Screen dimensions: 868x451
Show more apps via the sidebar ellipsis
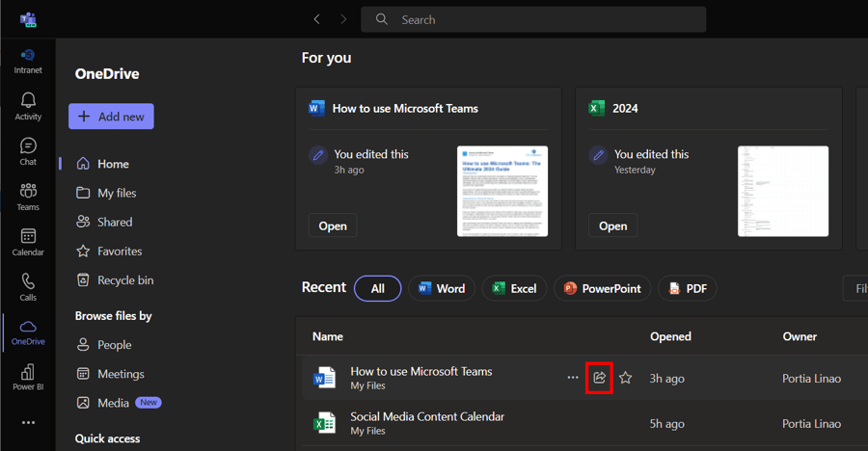click(x=28, y=422)
